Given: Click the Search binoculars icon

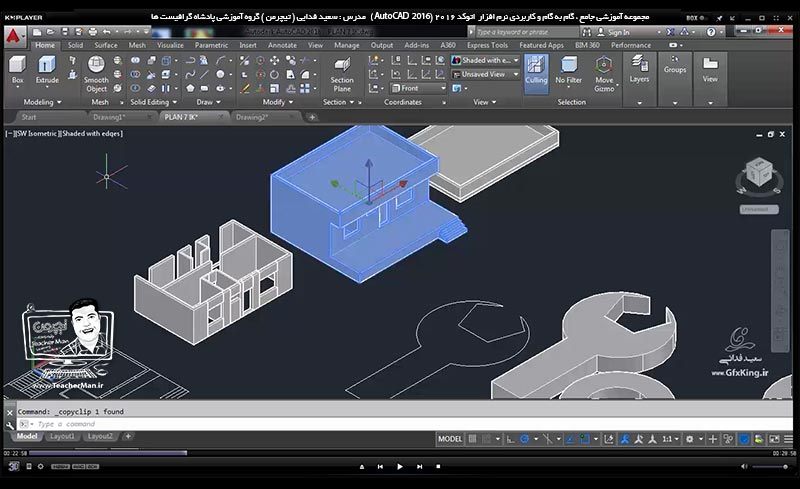Looking at the screenshot, I should (x=587, y=32).
